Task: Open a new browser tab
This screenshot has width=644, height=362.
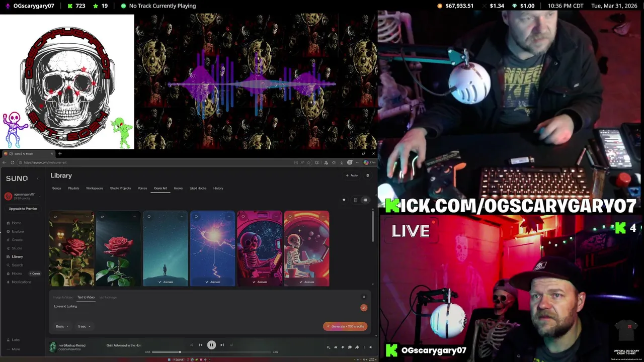Action: pyautogui.click(x=59, y=153)
